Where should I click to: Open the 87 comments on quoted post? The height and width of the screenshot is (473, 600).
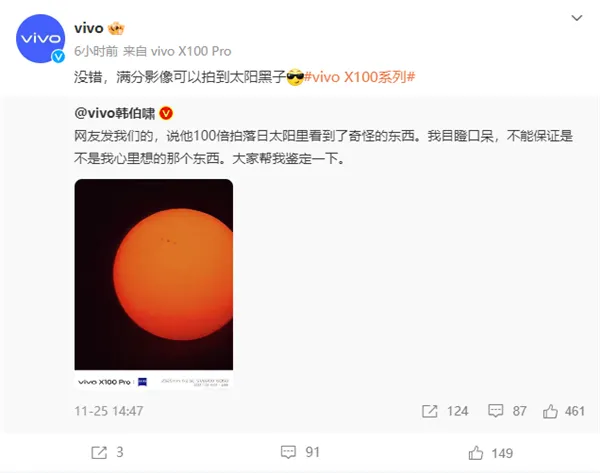[x=507, y=411]
